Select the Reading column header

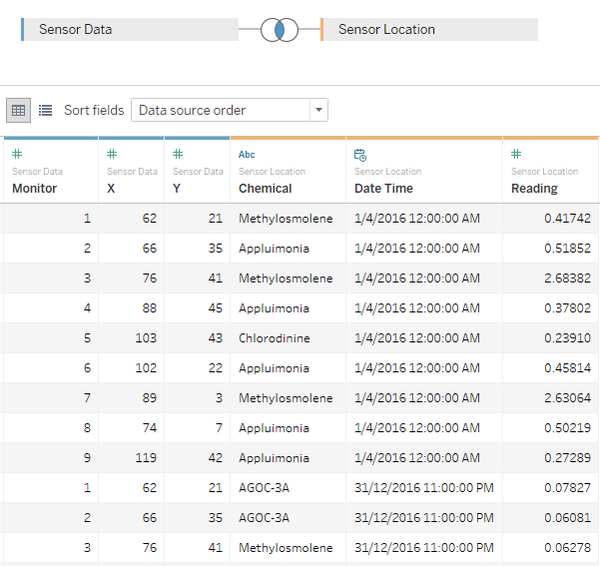pyautogui.click(x=534, y=188)
